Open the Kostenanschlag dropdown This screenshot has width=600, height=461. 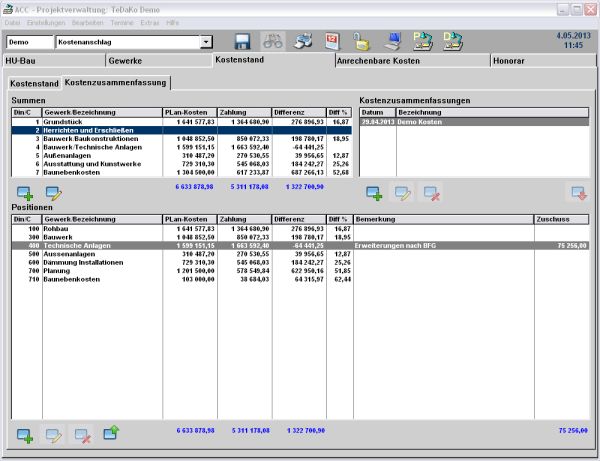(207, 43)
